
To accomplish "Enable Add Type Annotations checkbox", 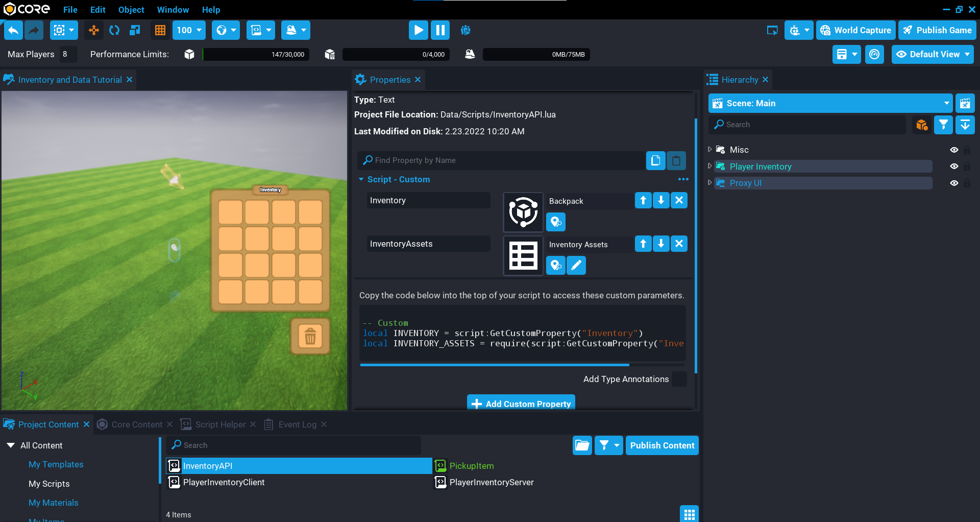I will [x=679, y=379].
